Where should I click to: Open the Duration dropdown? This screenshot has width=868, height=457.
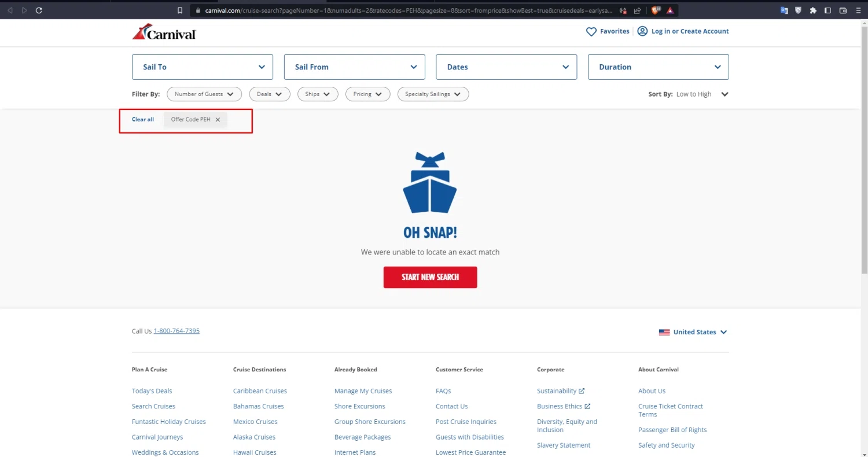659,67
